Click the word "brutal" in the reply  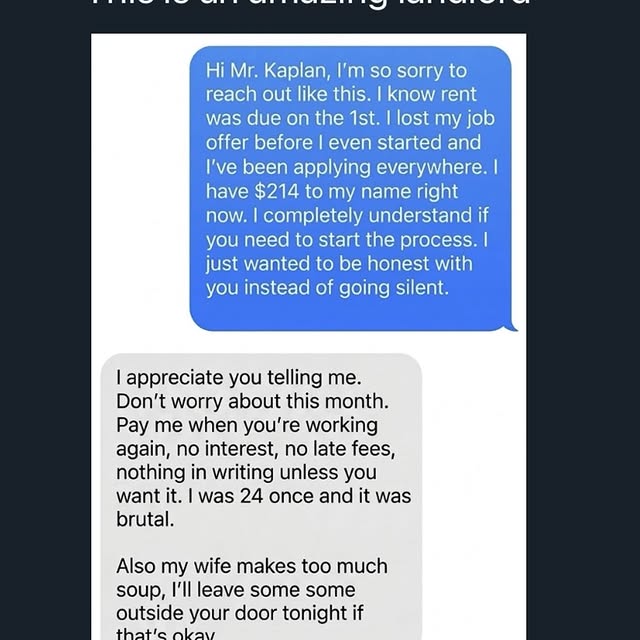[x=146, y=520]
